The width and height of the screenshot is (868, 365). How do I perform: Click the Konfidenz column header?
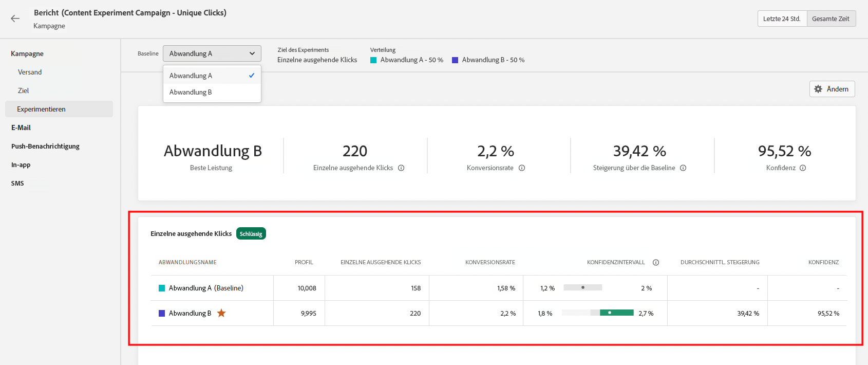click(x=823, y=262)
